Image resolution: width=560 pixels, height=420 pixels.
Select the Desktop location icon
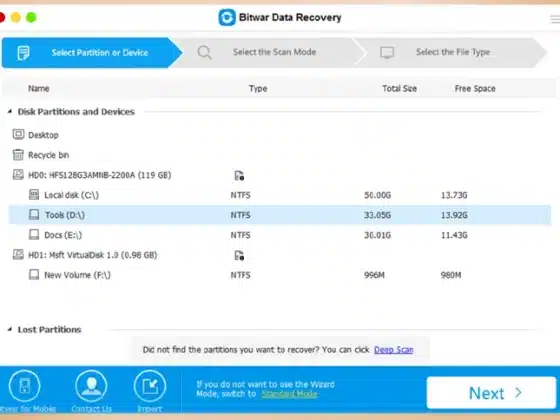click(18, 135)
